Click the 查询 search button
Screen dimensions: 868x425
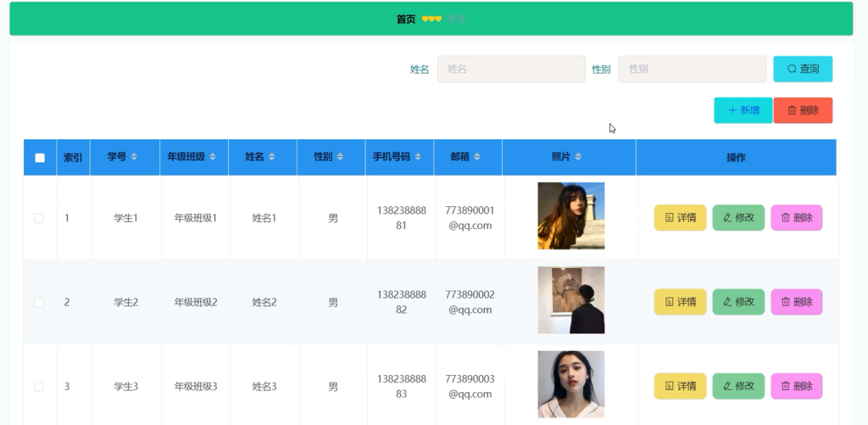[x=803, y=69]
